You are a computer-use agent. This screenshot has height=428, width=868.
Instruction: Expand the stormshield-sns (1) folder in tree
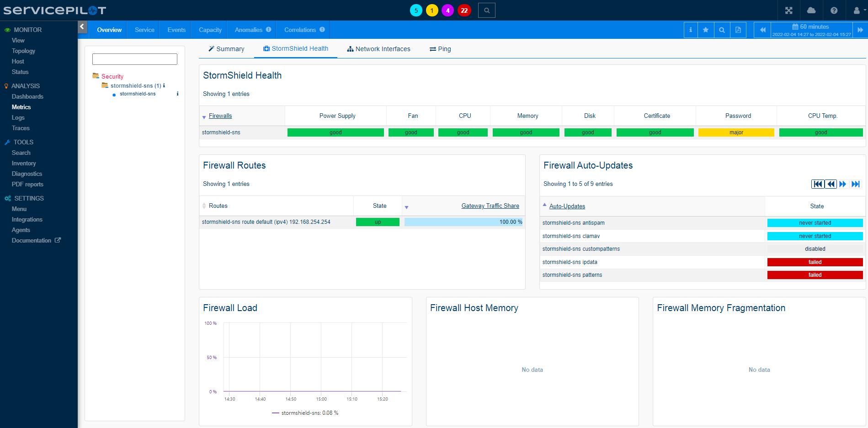pos(135,86)
